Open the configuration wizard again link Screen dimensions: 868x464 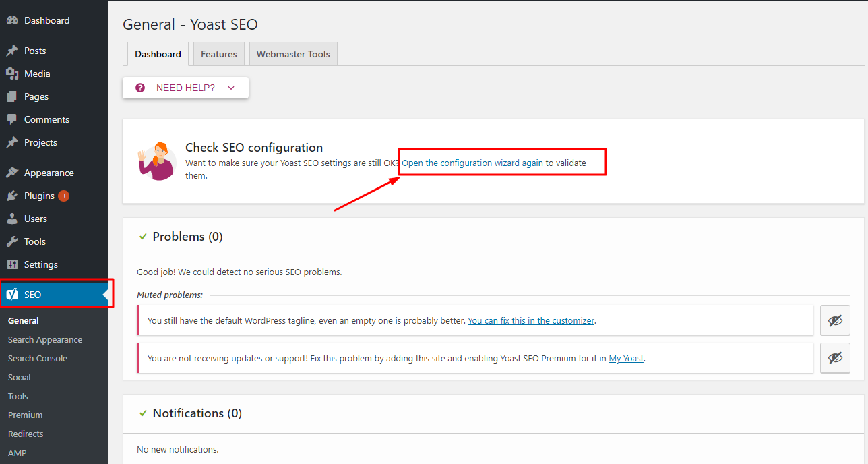pyautogui.click(x=472, y=163)
